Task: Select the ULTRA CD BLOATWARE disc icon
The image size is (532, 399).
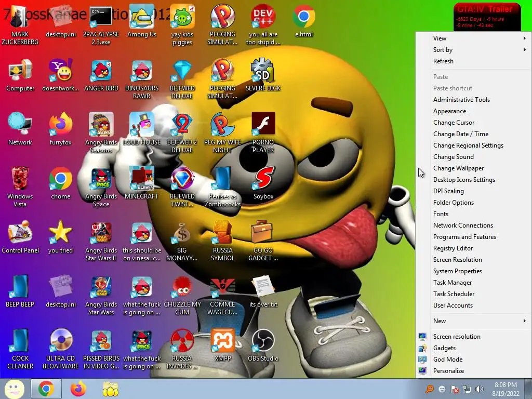Action: (60, 350)
